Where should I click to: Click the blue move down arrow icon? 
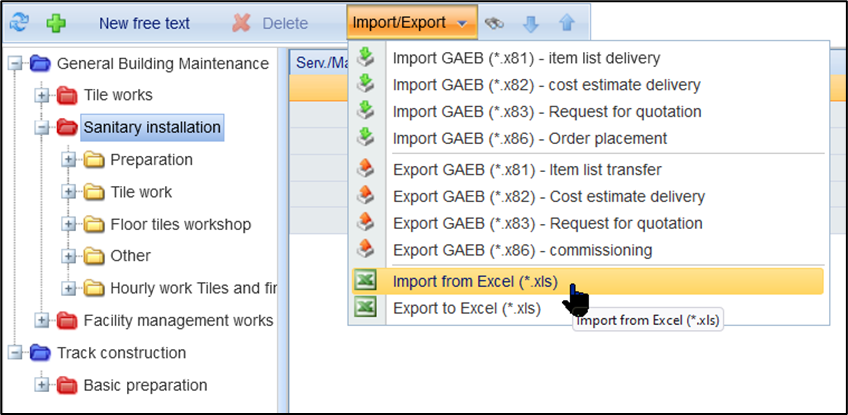point(531,22)
